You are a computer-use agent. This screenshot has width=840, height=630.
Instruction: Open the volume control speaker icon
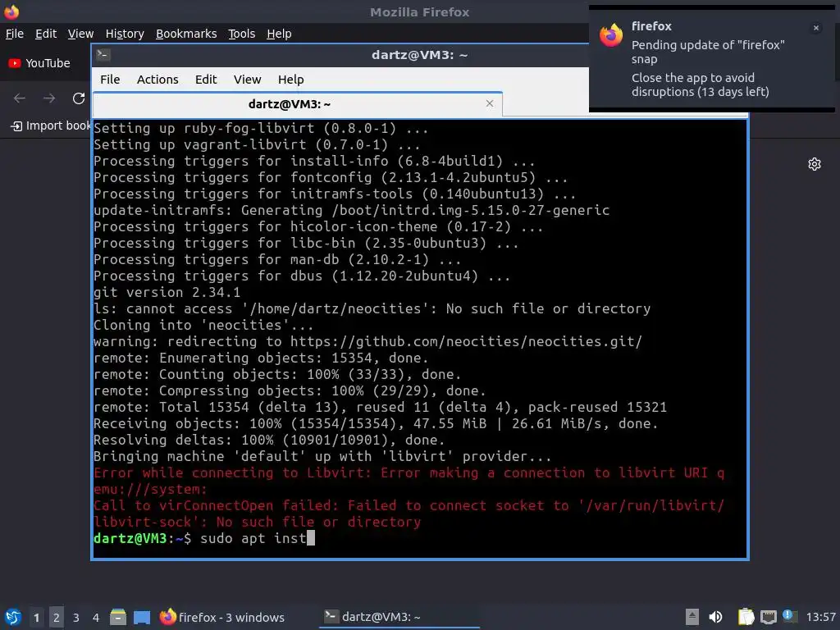[715, 617]
